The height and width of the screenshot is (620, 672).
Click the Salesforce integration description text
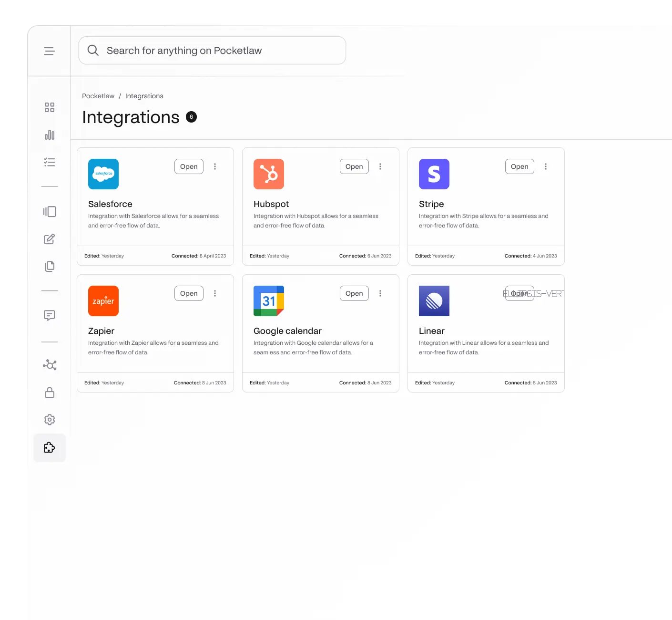(x=153, y=221)
